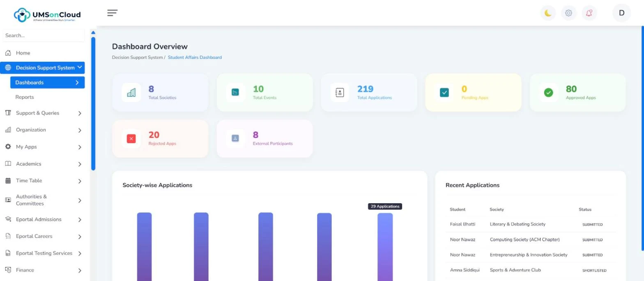Click the Rejected Apps red X icon
Viewport: 644px width, 281px height.
[131, 139]
